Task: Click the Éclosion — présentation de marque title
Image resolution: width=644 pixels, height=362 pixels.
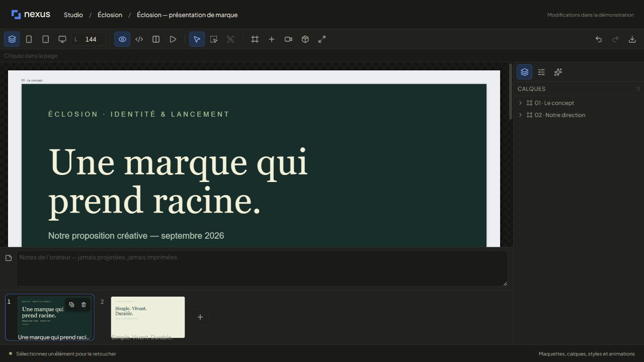Action: tap(187, 15)
